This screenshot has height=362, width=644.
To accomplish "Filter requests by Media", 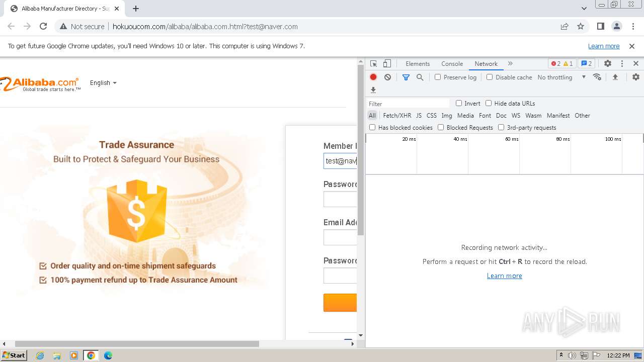I will 465,116.
